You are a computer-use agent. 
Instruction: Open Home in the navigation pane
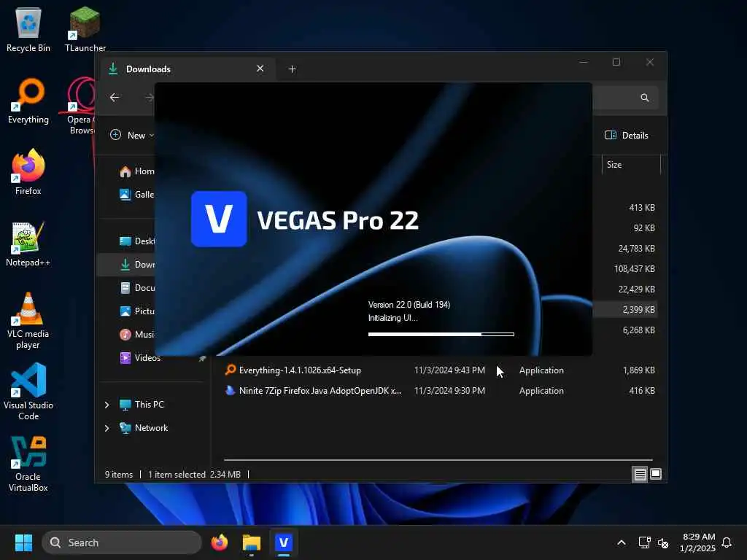pos(136,171)
